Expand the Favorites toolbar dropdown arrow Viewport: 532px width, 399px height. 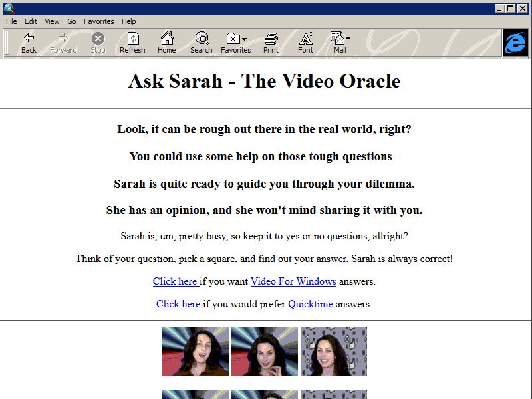click(244, 39)
